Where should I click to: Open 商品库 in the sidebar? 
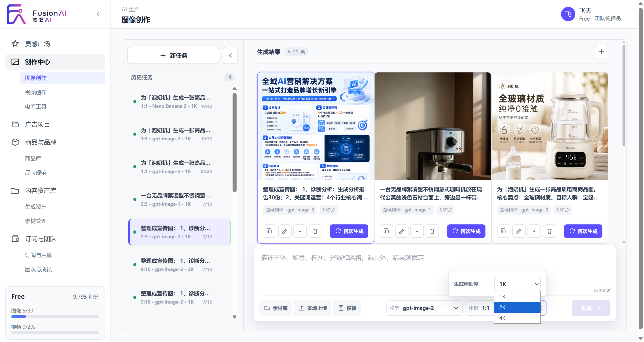click(62, 158)
